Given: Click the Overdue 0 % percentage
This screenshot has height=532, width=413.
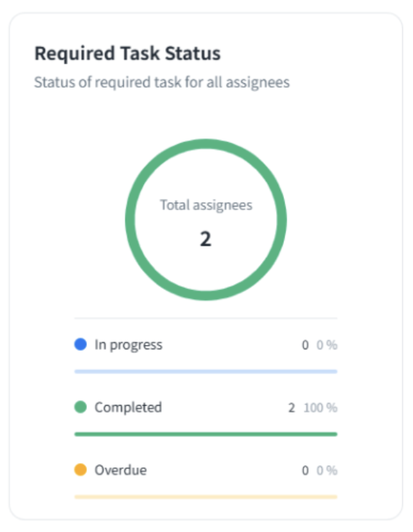Looking at the screenshot, I should coord(327,470).
